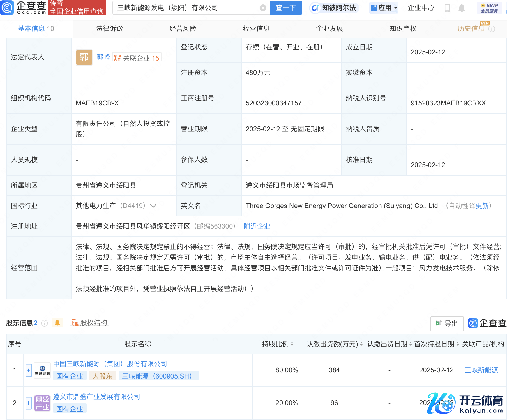Open the notification bell in header
507x420 pixels.
coord(462,8)
